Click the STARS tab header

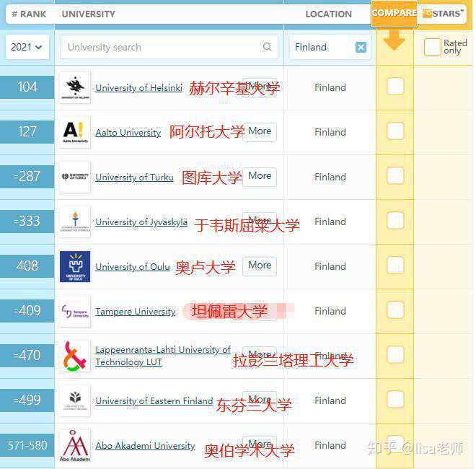coord(444,13)
